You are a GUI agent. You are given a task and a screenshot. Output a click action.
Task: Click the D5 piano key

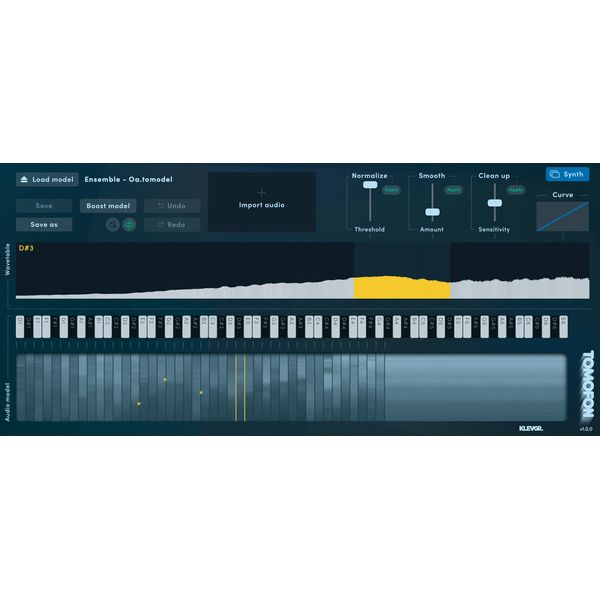coord(440,327)
